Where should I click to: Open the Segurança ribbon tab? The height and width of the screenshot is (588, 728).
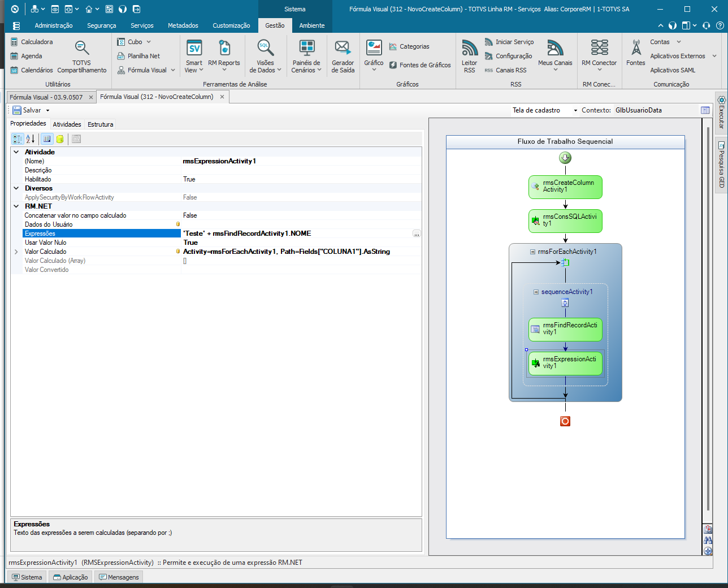click(102, 25)
